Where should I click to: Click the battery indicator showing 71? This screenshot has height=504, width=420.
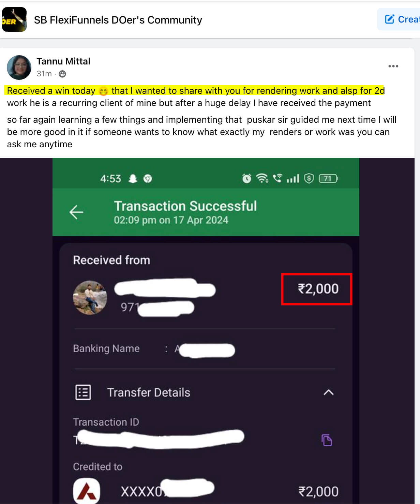click(328, 178)
